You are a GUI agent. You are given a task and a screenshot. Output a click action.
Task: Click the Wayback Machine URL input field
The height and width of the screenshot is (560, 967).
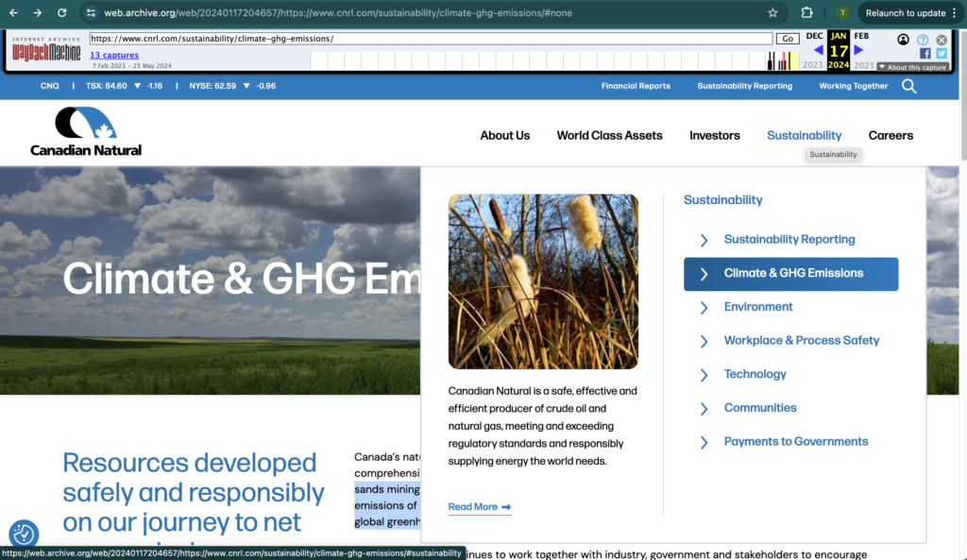(x=431, y=38)
